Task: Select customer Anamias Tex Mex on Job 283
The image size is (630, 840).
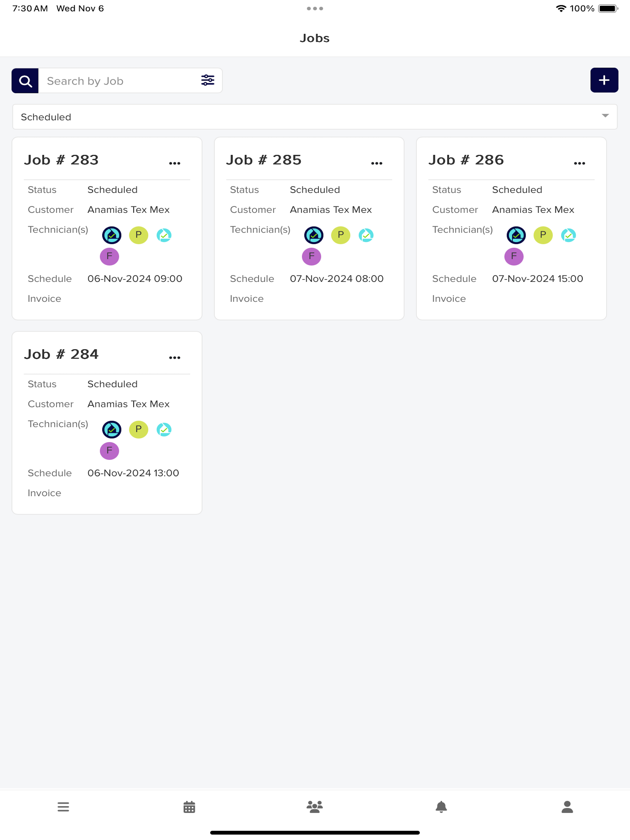Action: point(129,210)
